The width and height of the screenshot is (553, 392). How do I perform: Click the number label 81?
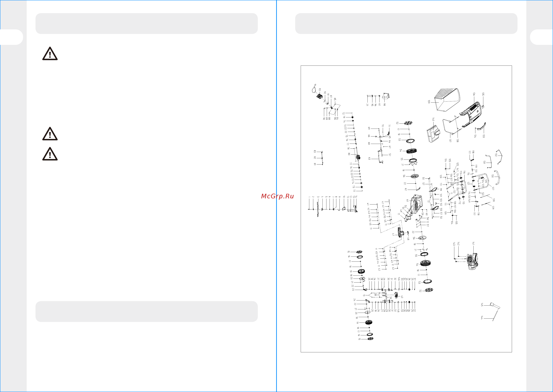click(x=315, y=164)
